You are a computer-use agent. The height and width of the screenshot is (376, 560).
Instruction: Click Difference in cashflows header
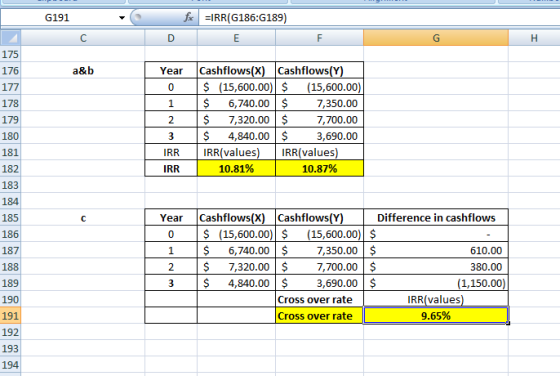pyautogui.click(x=436, y=218)
